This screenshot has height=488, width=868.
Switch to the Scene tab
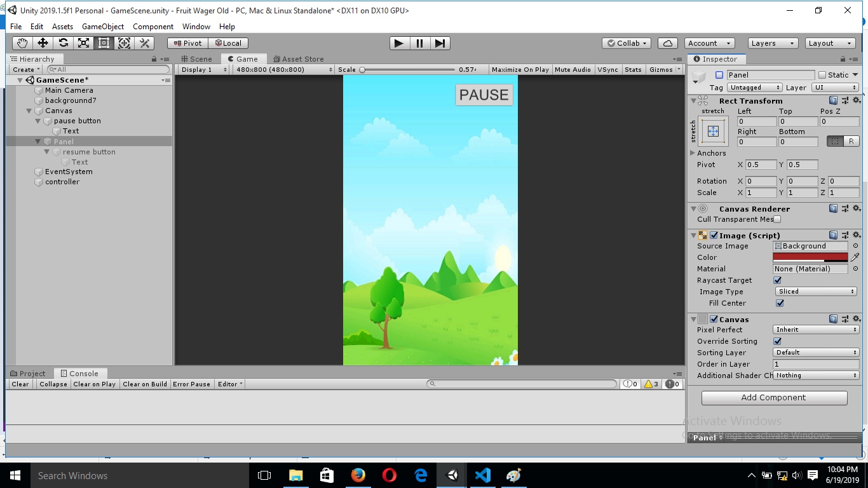coord(198,58)
